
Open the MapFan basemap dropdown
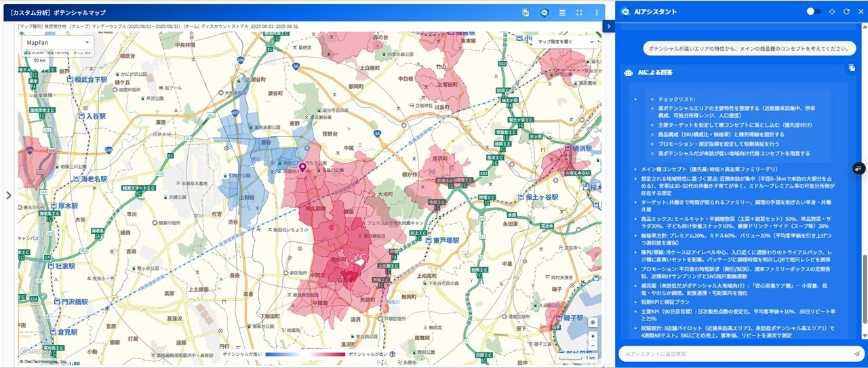coord(58,43)
